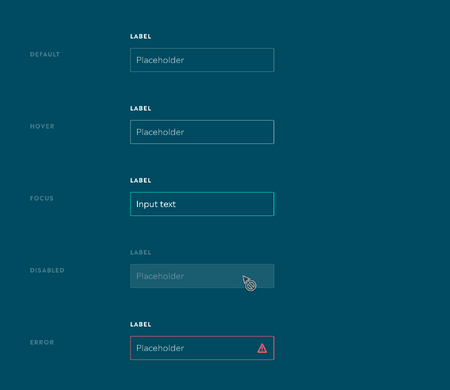Click the Hover state input field
The height and width of the screenshot is (390, 450).
click(x=202, y=132)
